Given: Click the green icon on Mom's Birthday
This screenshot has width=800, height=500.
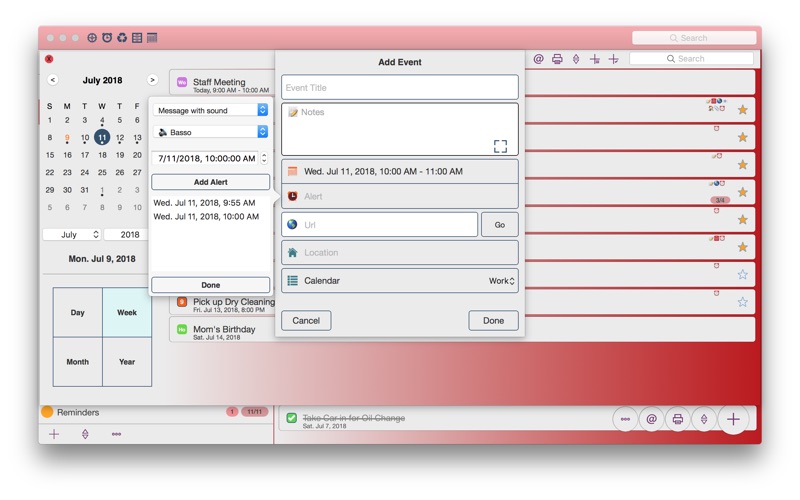Looking at the screenshot, I should (x=182, y=330).
